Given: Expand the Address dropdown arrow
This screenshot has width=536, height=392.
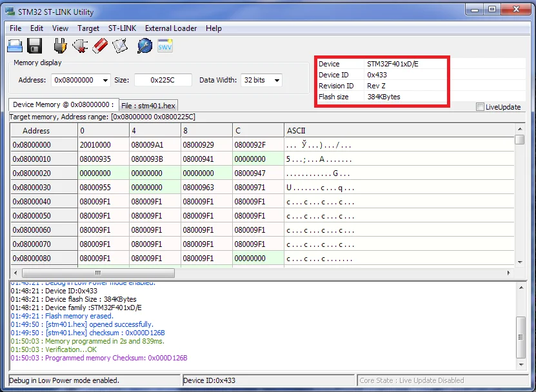Looking at the screenshot, I should [105, 81].
